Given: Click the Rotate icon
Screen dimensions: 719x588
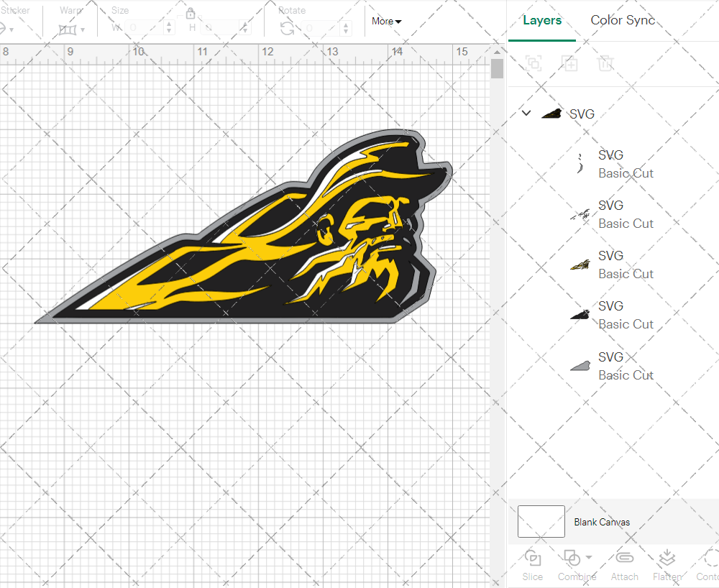Looking at the screenshot, I should click(x=288, y=29).
